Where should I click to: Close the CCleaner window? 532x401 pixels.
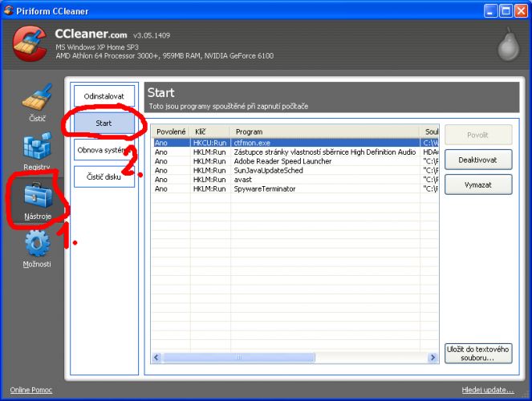(521, 11)
